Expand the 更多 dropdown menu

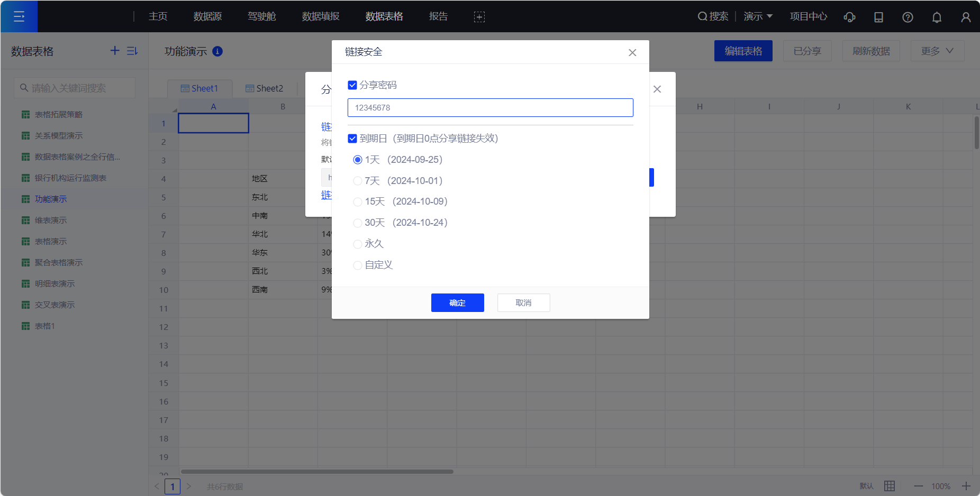pos(937,51)
